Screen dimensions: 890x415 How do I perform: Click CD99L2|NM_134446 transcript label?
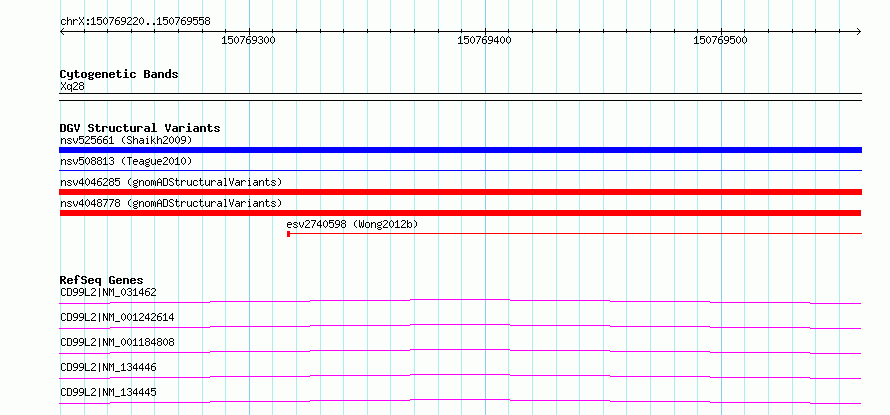pos(108,367)
